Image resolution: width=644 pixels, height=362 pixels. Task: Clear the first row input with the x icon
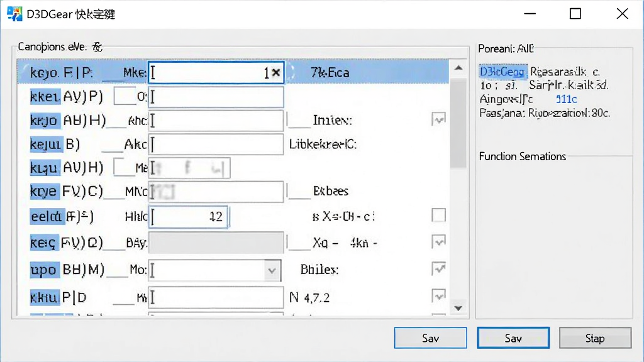[276, 73]
